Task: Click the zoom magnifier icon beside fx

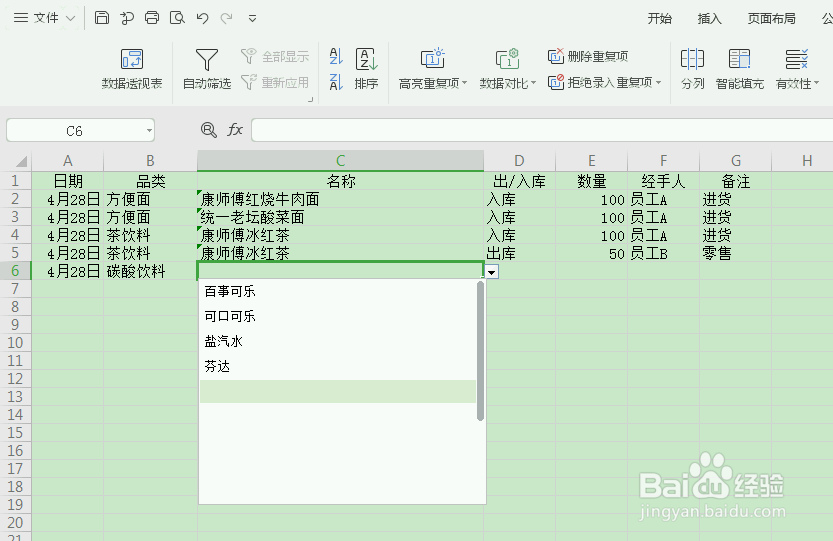Action: pyautogui.click(x=208, y=130)
